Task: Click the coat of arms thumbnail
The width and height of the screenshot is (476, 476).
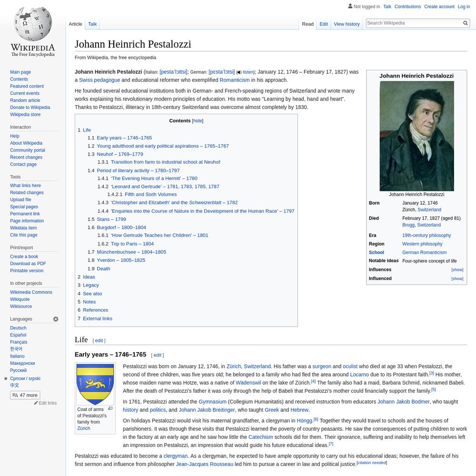Action: coord(95,384)
